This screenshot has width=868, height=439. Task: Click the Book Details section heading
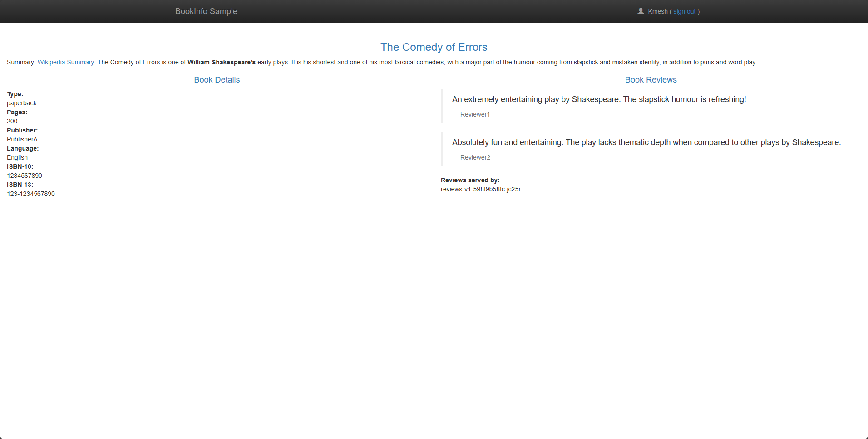point(217,79)
